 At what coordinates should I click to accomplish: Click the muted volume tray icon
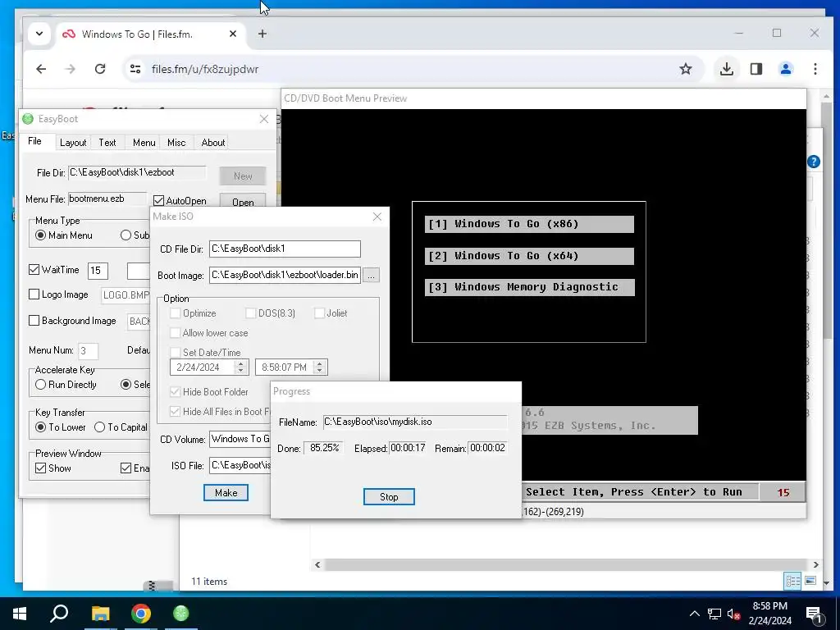pos(733,614)
